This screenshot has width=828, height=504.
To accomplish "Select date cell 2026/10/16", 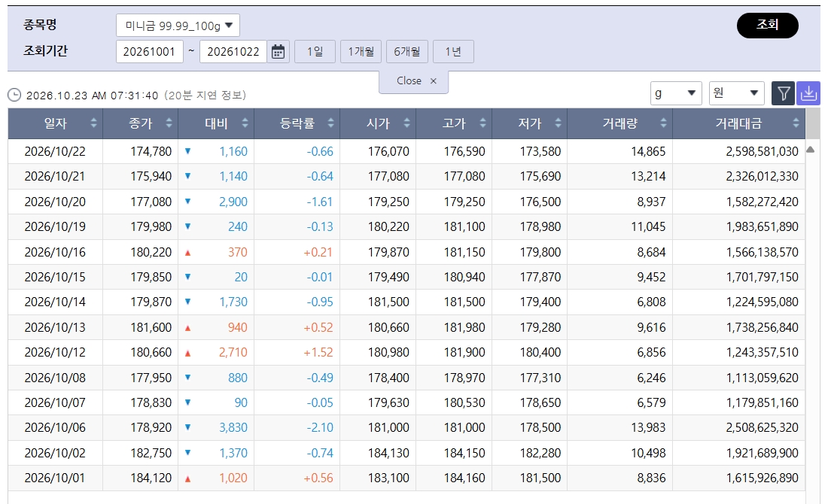I will coord(55,252).
